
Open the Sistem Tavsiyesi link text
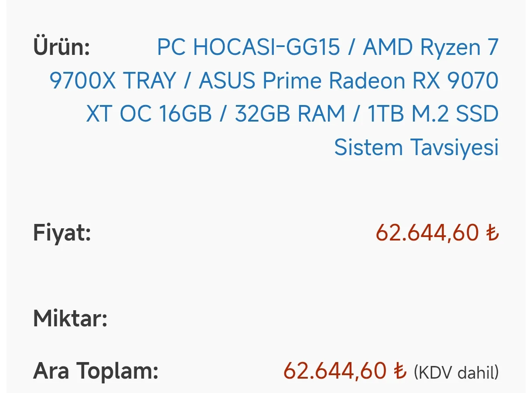[416, 148]
